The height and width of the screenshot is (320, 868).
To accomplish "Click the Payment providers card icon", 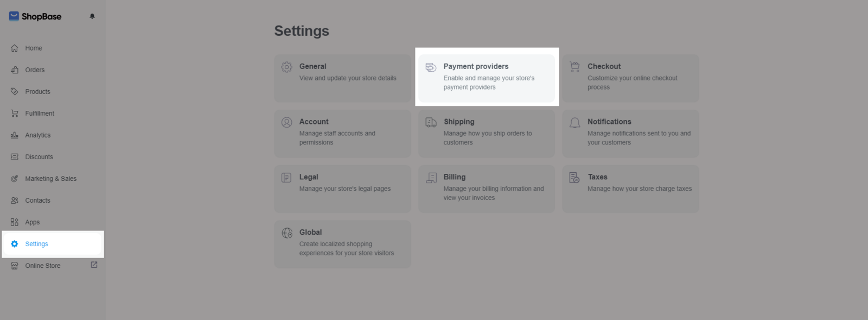I will tap(431, 67).
